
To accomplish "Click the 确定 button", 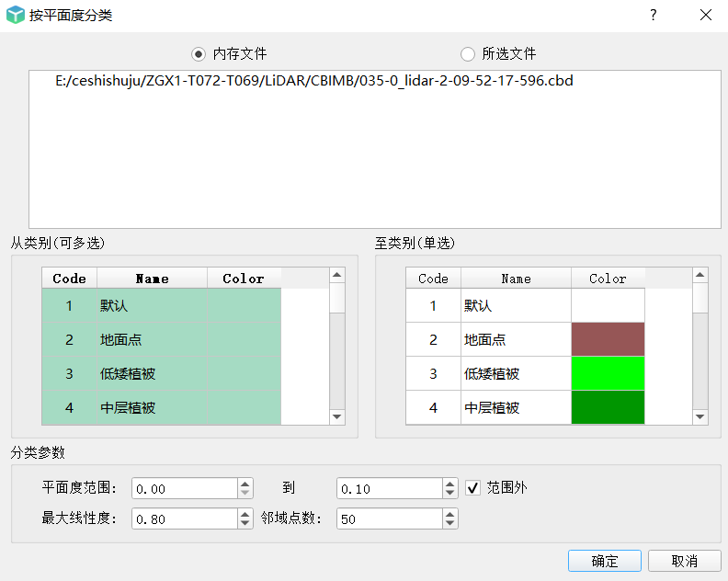I will [605, 561].
